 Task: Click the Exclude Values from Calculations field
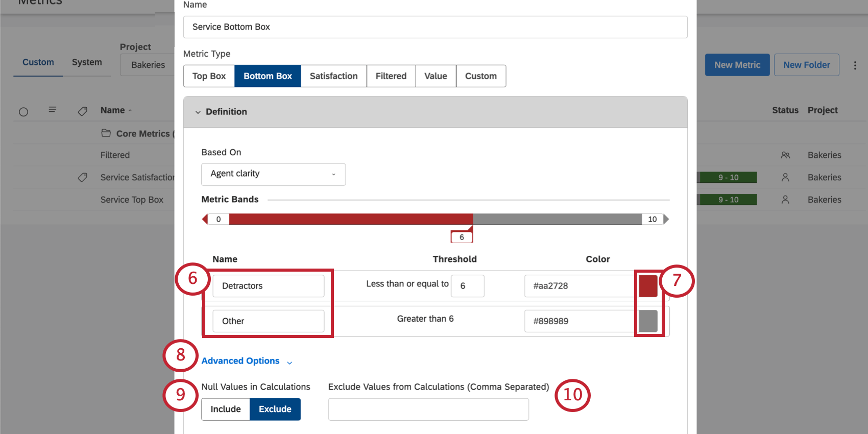428,409
